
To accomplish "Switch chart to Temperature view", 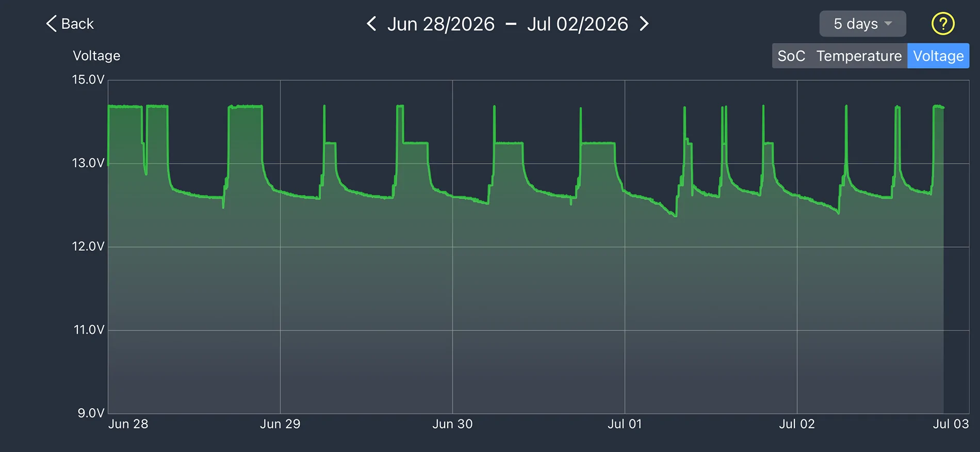I will 859,56.
